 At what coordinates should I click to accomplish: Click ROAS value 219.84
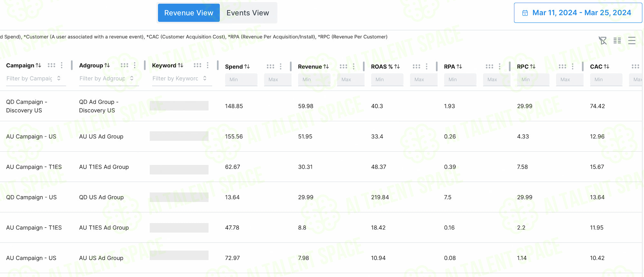380,197
